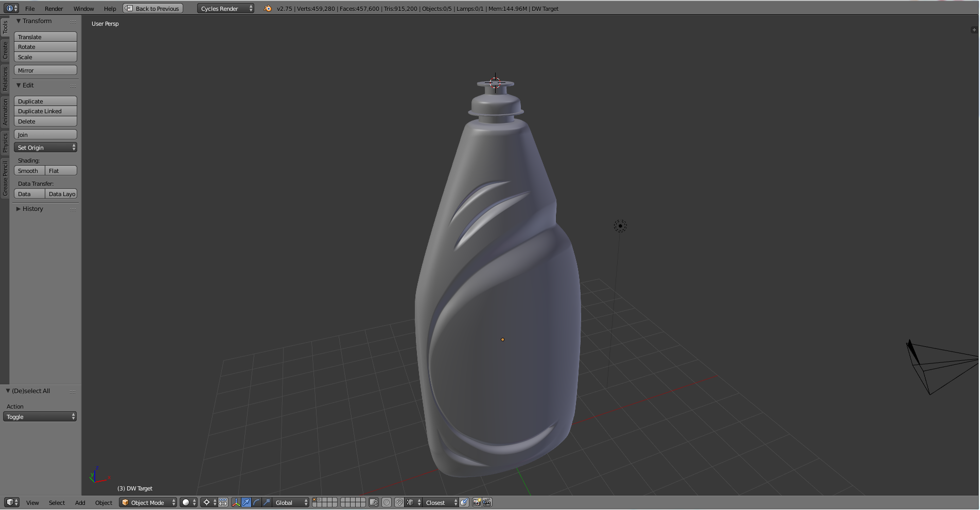Viewport: 980px width, 510px height.
Task: Click the plus icon to open properties region
Action: pos(974,30)
